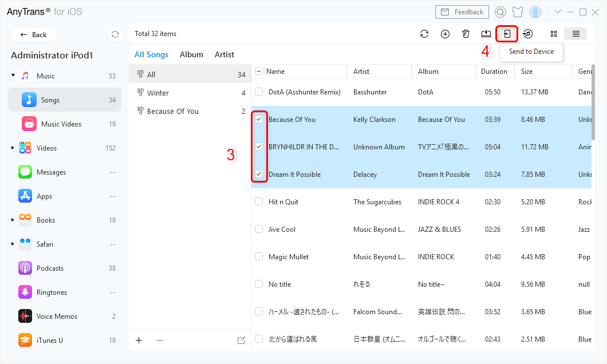
Task: Collapse the Music tree node
Action: 13,76
